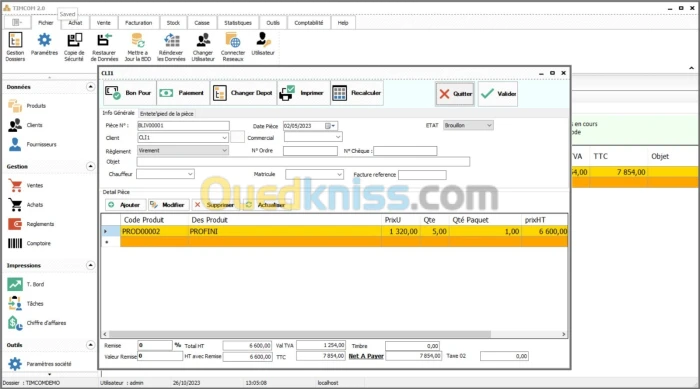Open the Client dropdown
The image size is (700, 389).
coord(224,138)
